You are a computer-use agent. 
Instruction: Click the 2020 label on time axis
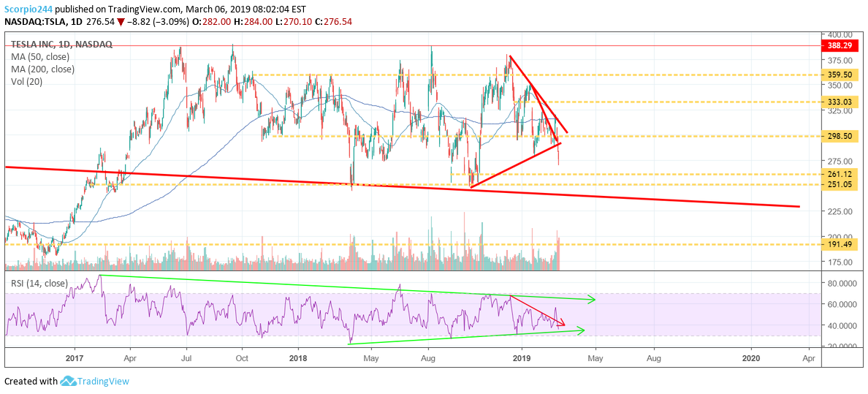[751, 358]
